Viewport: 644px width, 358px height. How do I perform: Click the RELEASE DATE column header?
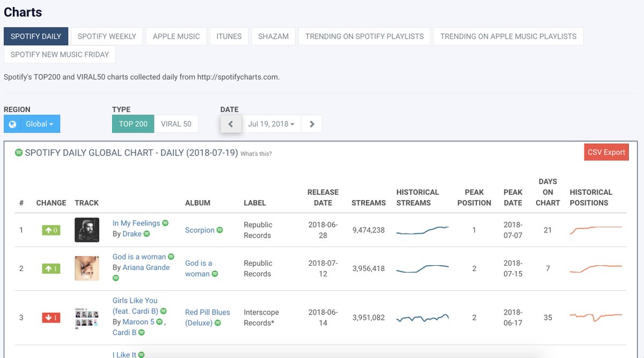coord(323,198)
